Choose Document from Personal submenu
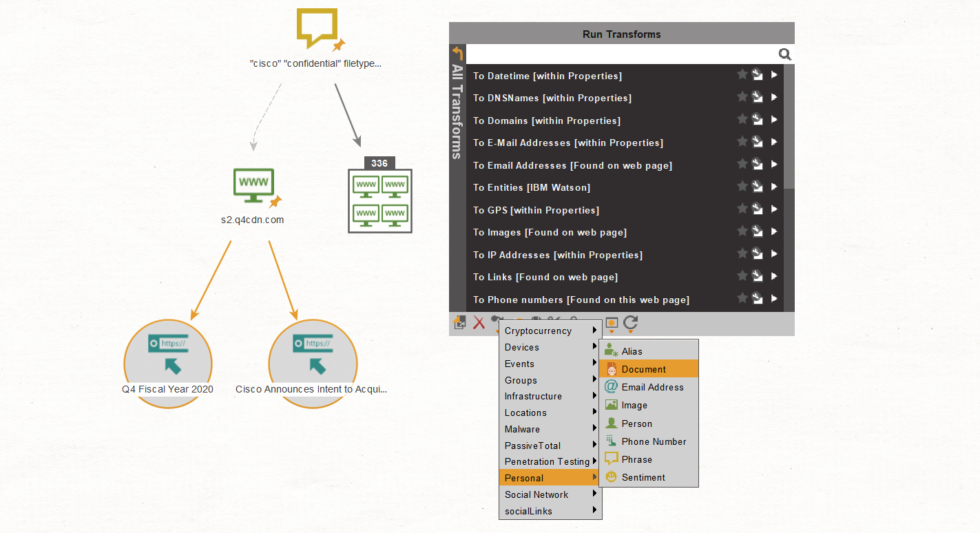 (649, 369)
